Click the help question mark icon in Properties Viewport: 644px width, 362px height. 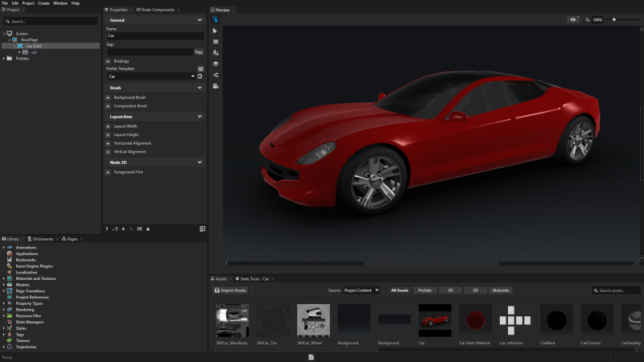106,229
